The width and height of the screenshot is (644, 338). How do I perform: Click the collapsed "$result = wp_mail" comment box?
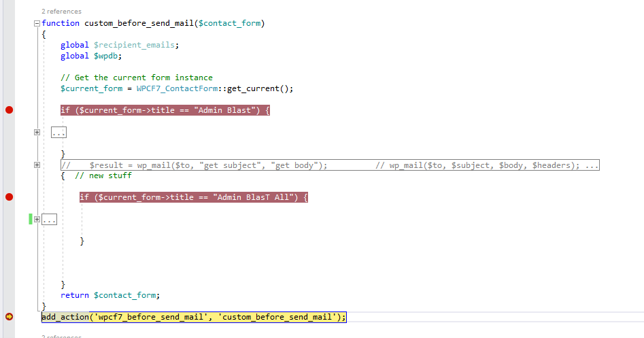click(330, 165)
